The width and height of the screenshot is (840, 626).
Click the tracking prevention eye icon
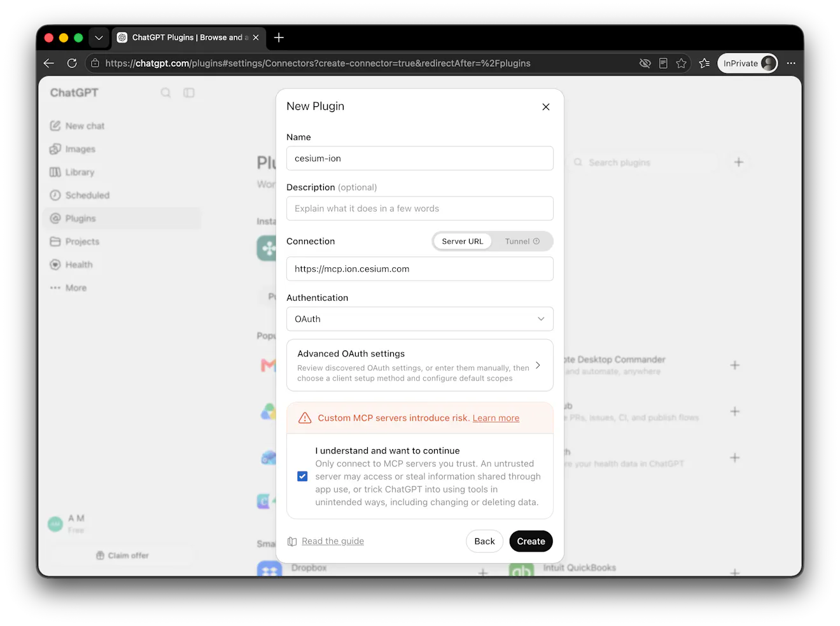(645, 63)
